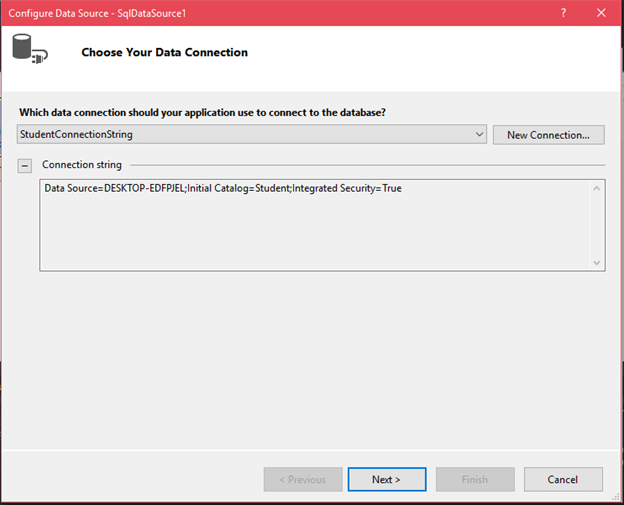Click the connection string scrollbar up arrow
Viewport: 624px width, 505px height.
pos(597,188)
